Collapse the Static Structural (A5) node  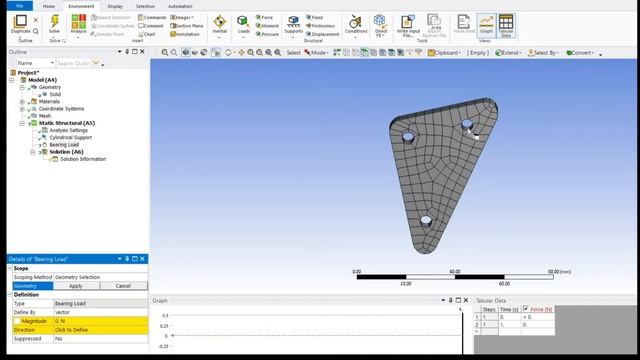pos(22,123)
